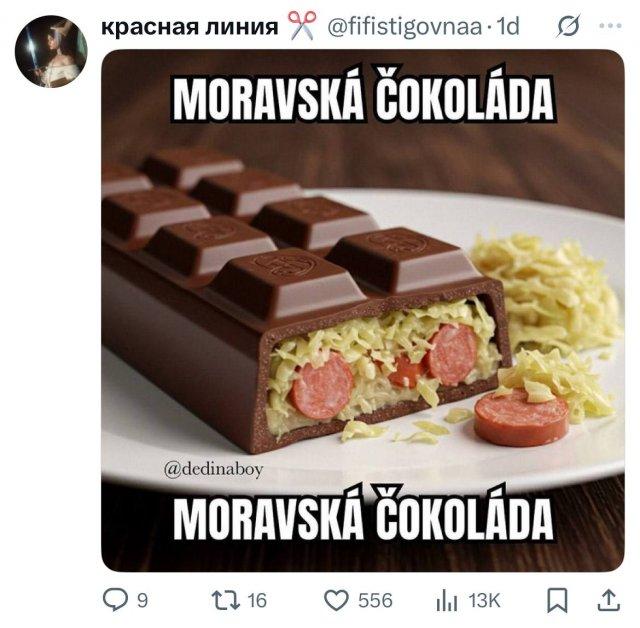This screenshot has width=640, height=628.
Task: Click the scissors emoji beside the name
Action: (x=302, y=26)
